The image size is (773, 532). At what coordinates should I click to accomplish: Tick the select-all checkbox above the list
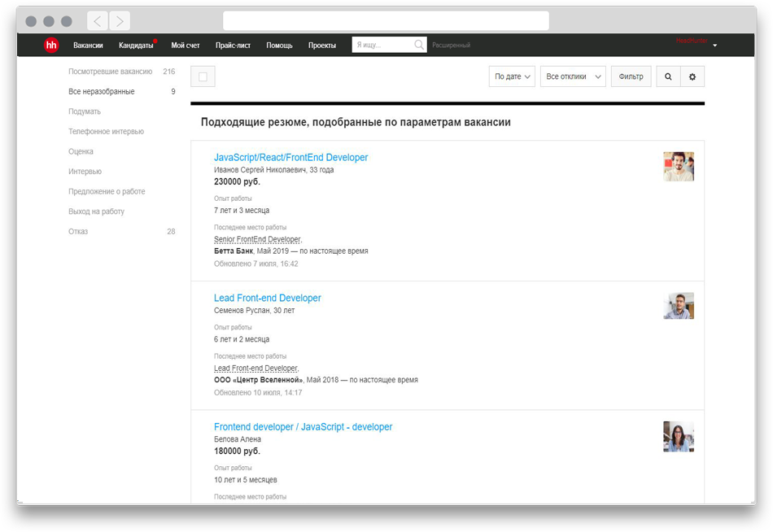tap(203, 76)
